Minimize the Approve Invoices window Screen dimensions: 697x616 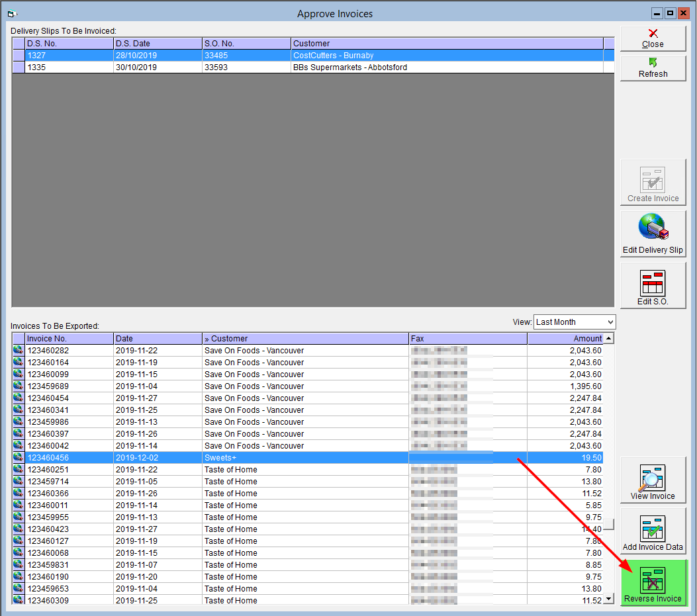pyautogui.click(x=657, y=13)
